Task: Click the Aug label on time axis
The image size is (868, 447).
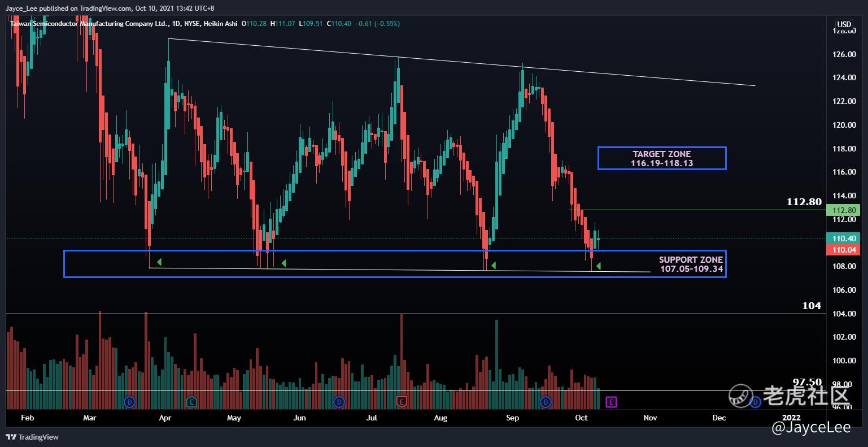Action: point(440,418)
